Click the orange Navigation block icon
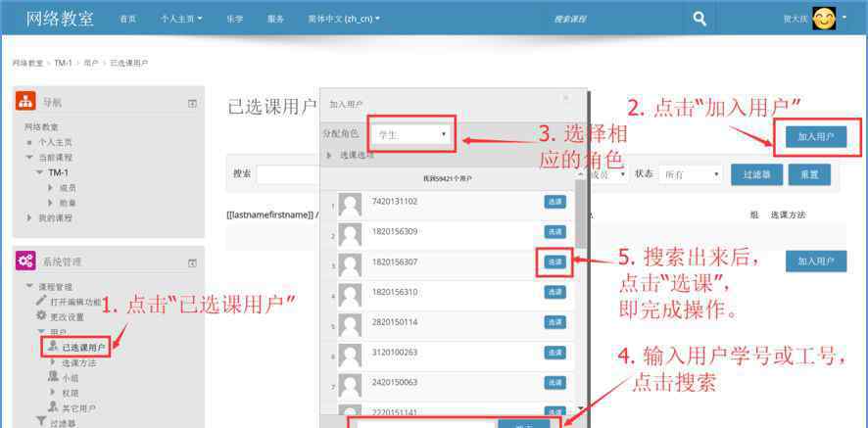 pyautogui.click(x=26, y=102)
